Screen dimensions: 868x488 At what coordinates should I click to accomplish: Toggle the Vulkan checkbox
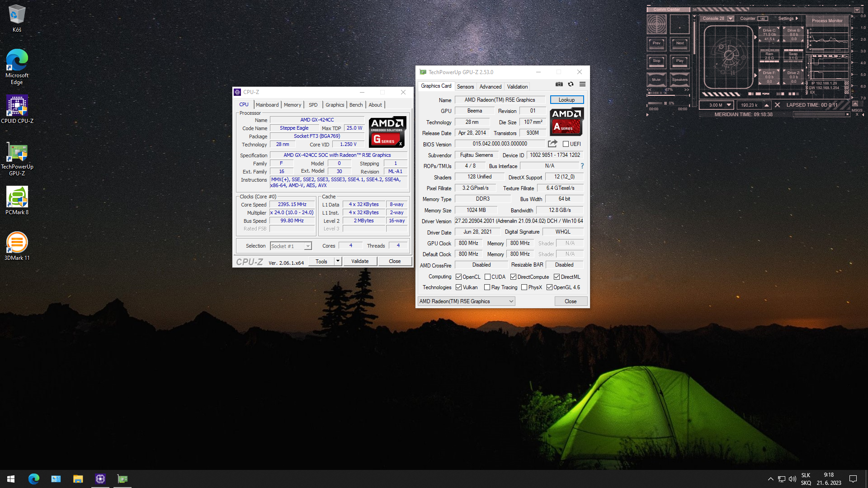[458, 287]
